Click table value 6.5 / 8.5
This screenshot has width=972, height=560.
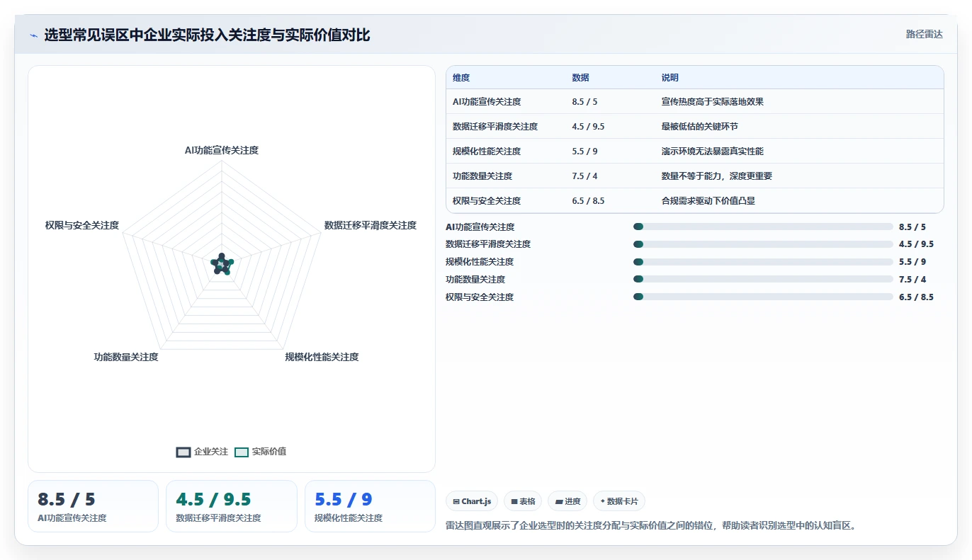pyautogui.click(x=588, y=200)
